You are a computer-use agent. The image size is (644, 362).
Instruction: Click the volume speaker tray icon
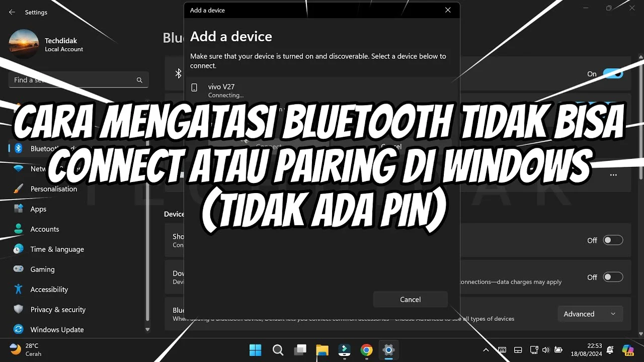546,350
